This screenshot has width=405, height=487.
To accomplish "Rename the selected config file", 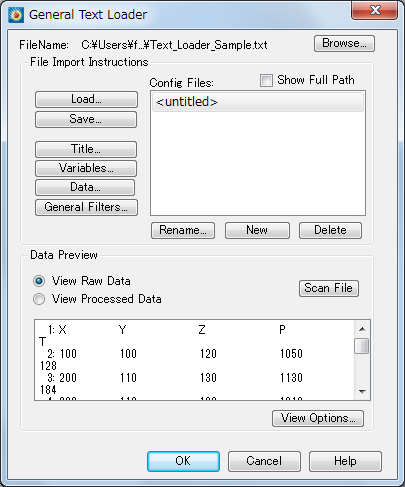I will click(x=183, y=230).
